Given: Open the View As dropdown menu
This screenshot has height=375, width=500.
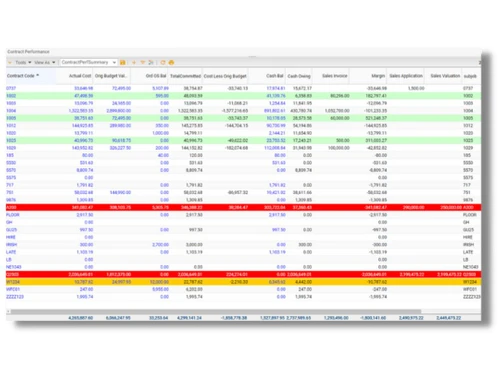Looking at the screenshot, I should pyautogui.click(x=45, y=62).
